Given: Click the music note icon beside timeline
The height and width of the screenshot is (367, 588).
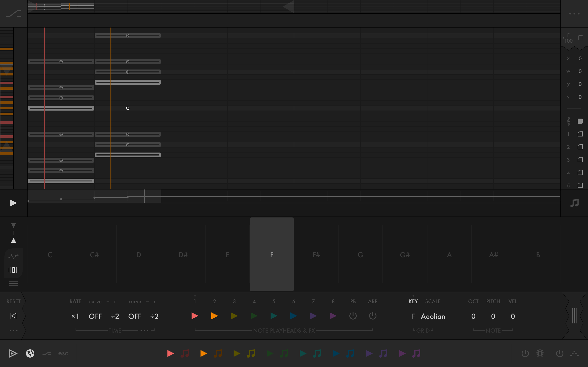Looking at the screenshot, I should 574,203.
